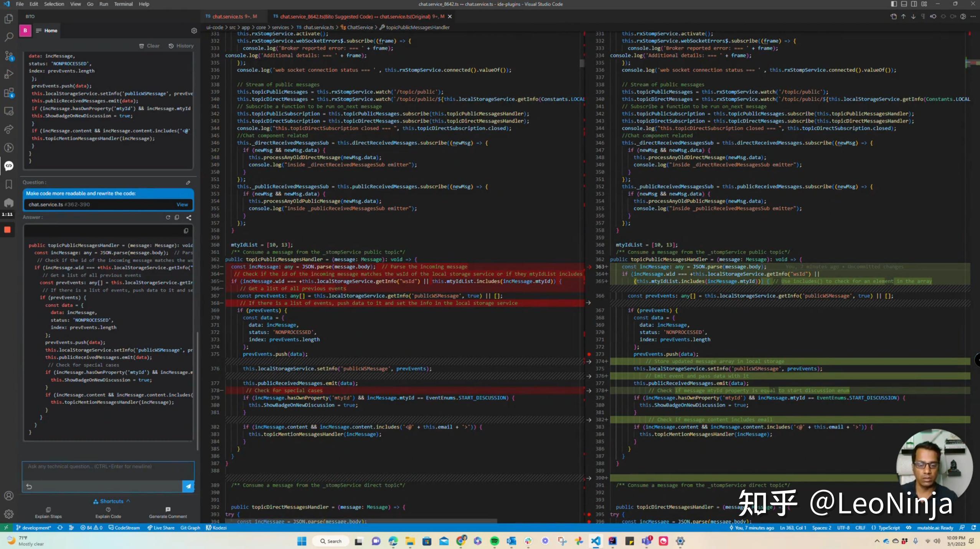Toggle the secondary side bar layout
This screenshot has width=980, height=549.
pyautogui.click(x=914, y=4)
